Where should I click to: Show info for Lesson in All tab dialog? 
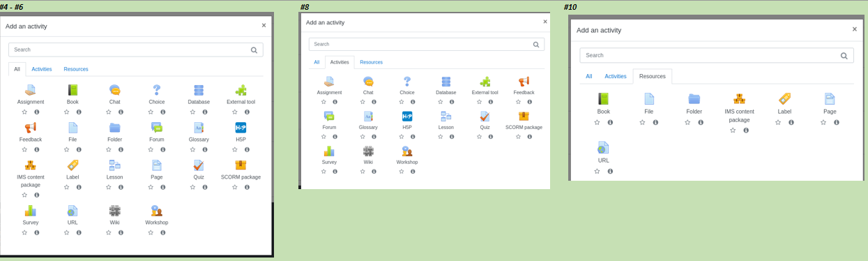[x=121, y=187]
